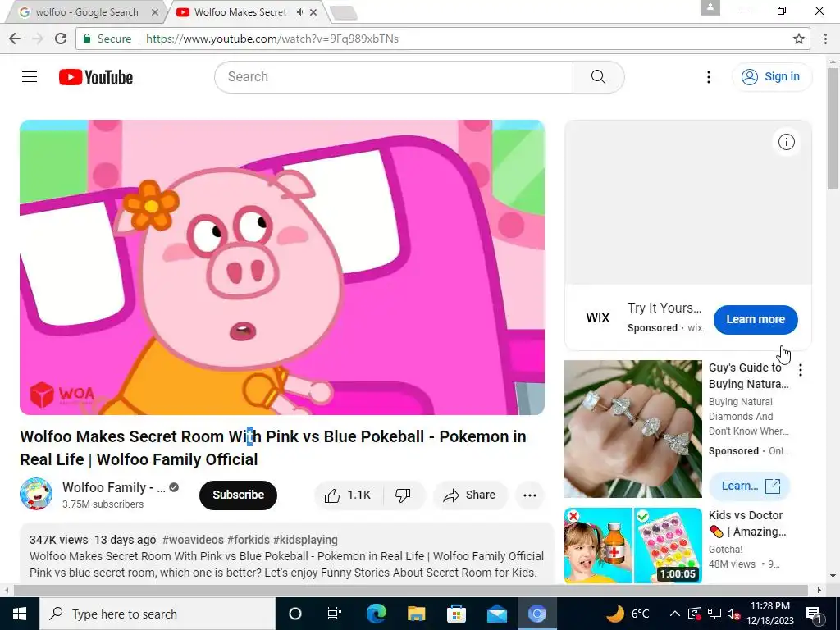Dislike the video with thumbs-down icon
This screenshot has height=630, width=840.
tap(404, 495)
